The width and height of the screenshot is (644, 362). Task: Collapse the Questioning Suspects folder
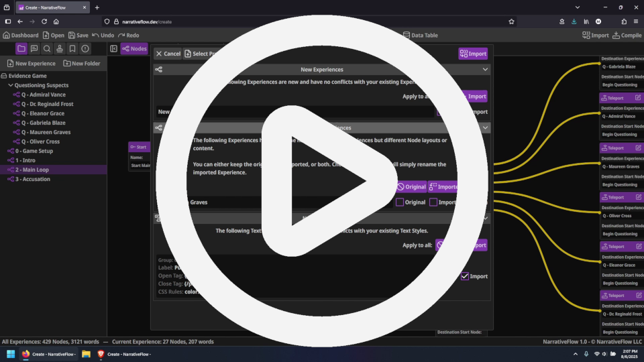tap(11, 85)
